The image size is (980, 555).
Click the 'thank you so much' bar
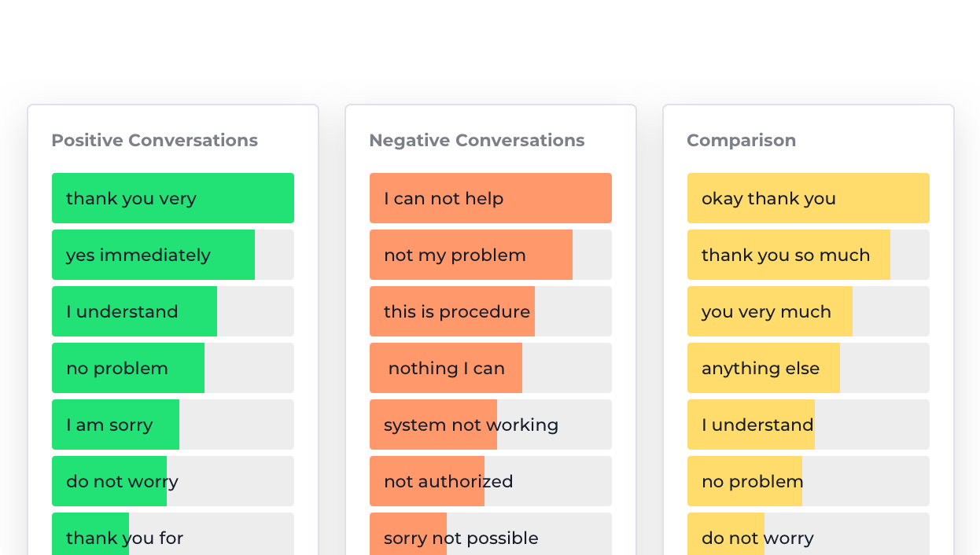coord(809,255)
